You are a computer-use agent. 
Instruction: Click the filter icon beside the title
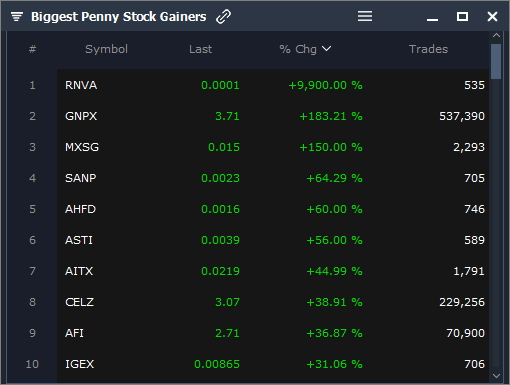coord(17,16)
